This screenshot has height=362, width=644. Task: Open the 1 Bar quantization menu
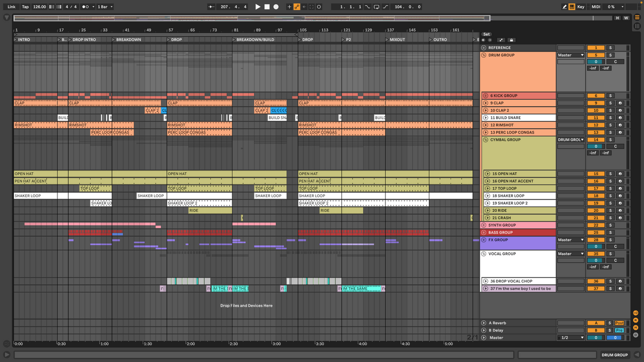pyautogui.click(x=105, y=7)
